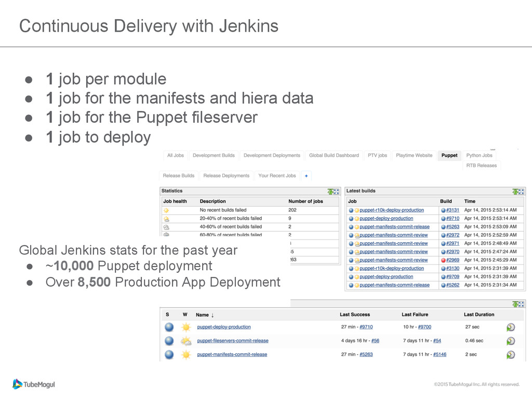Maximize the bottom job list portlet
This screenshot has width=532, height=399.
(x=521, y=304)
